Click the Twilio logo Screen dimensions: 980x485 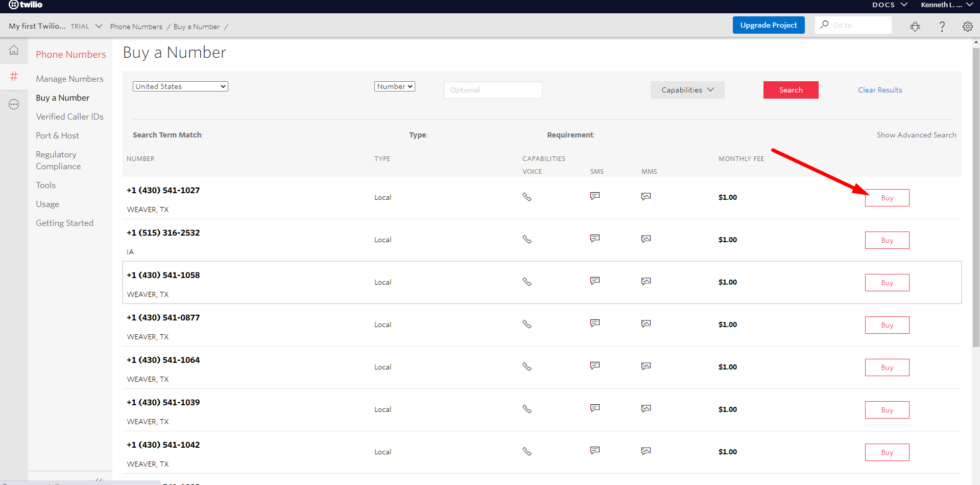click(26, 5)
